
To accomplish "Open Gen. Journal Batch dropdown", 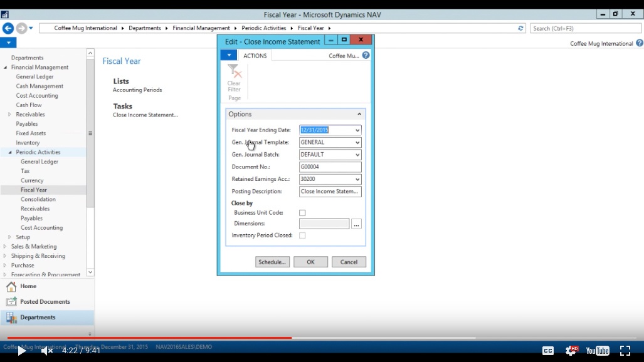I will [357, 155].
